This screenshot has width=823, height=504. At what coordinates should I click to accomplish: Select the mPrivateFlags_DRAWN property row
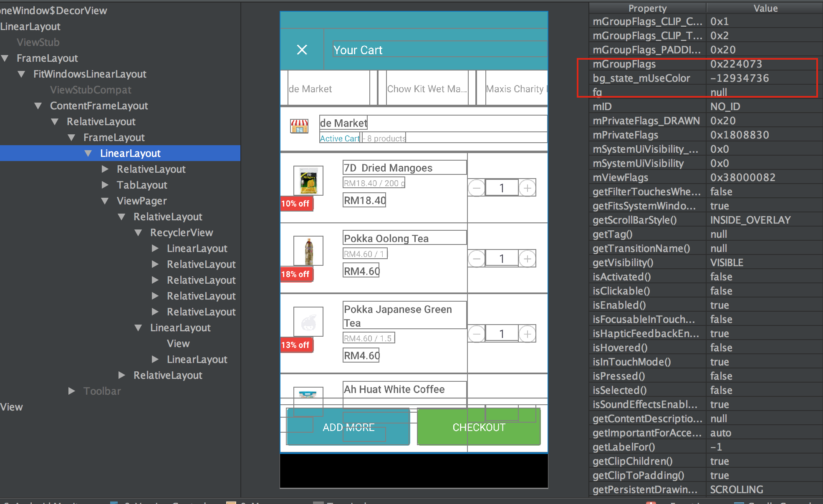[x=706, y=121]
